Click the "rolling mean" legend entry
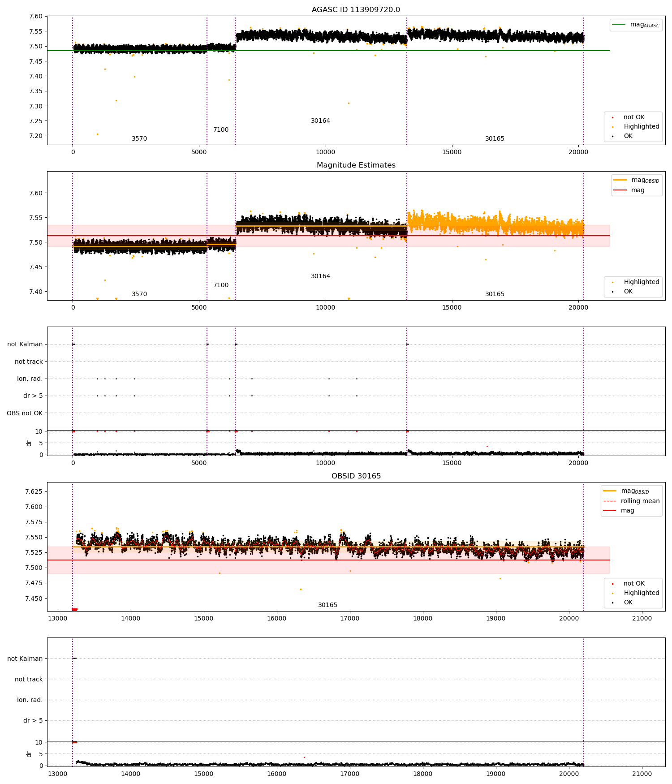The image size is (672, 784). pos(632,501)
